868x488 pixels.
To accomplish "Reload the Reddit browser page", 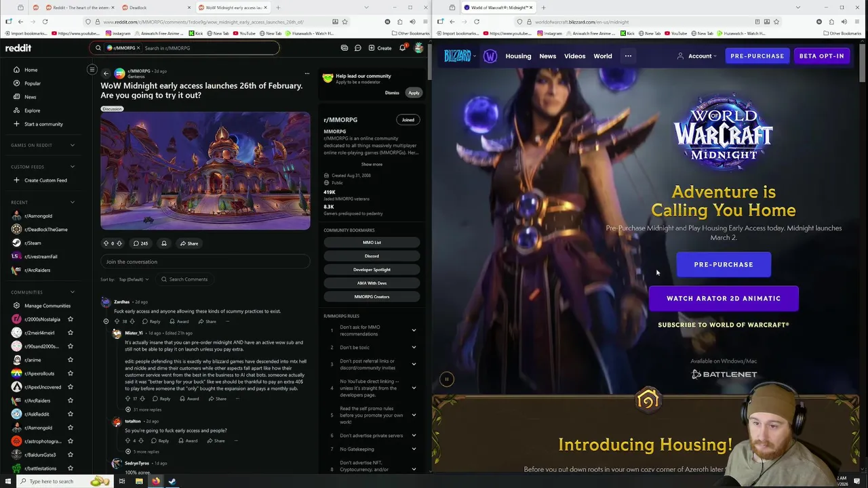I will pos(45,22).
